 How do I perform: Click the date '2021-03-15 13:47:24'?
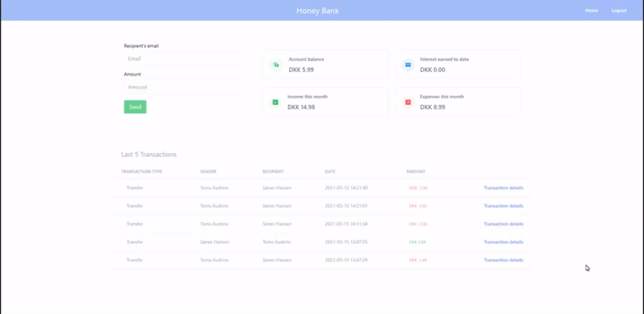click(346, 260)
